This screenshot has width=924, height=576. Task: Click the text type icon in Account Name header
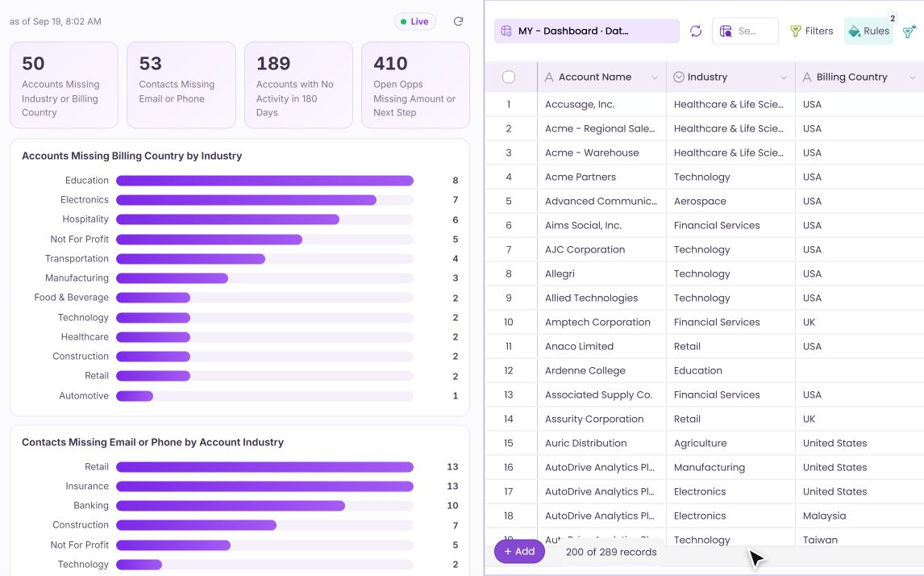[548, 77]
